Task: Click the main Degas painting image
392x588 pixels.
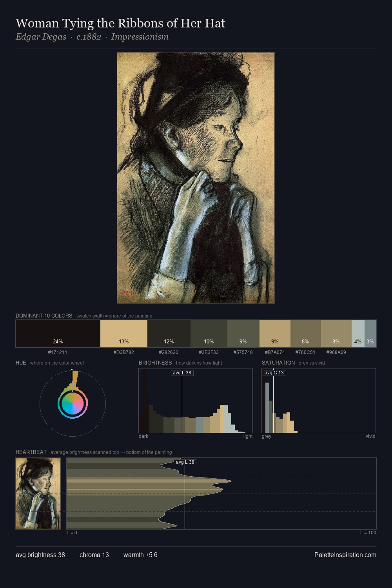Action: 196,178
